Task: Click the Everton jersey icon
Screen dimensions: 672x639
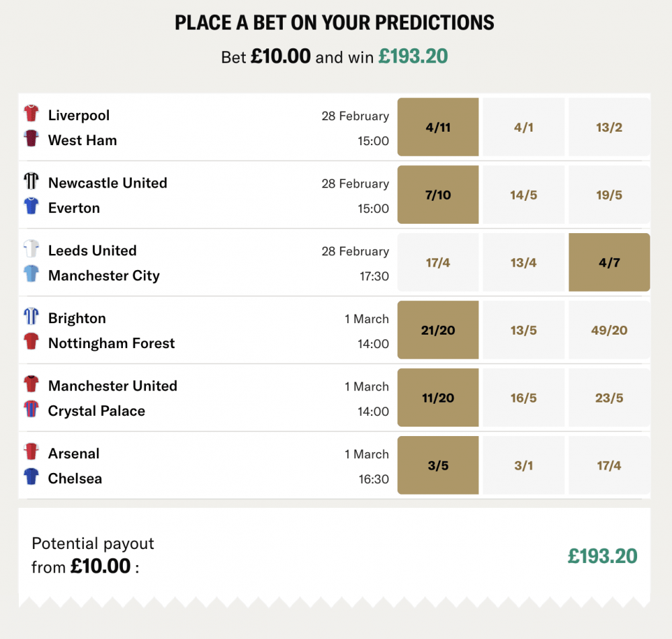Action: (x=32, y=208)
